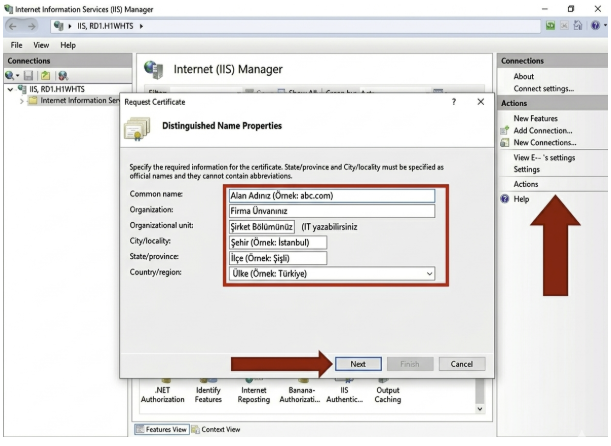This screenshot has height=446, width=611.
Task: Click the stop icon in address bar
Action: coord(564,26)
